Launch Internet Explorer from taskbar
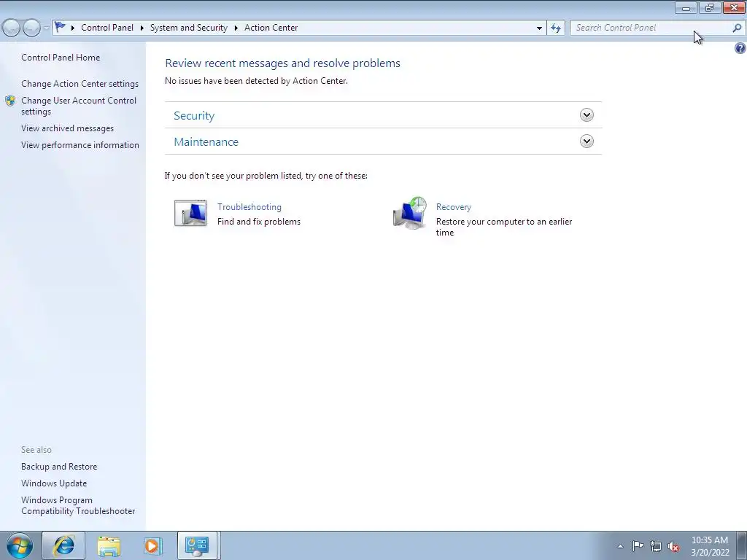The height and width of the screenshot is (560, 747). 63,545
